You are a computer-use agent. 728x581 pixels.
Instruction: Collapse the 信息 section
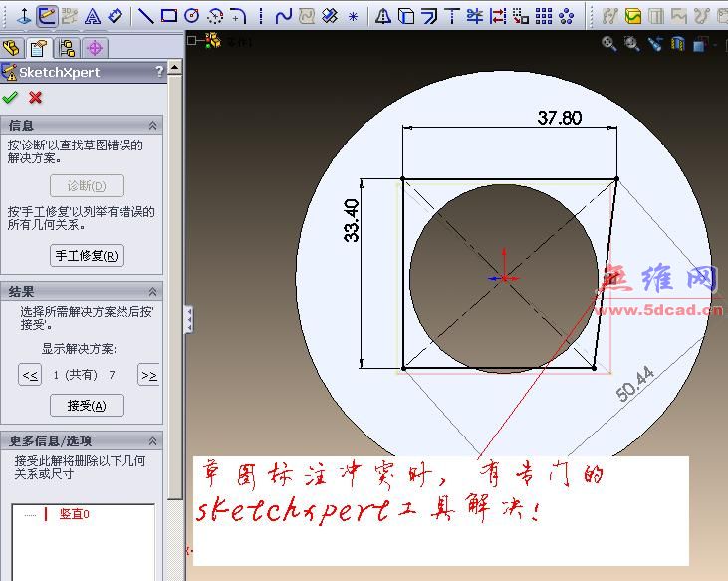pyautogui.click(x=152, y=125)
